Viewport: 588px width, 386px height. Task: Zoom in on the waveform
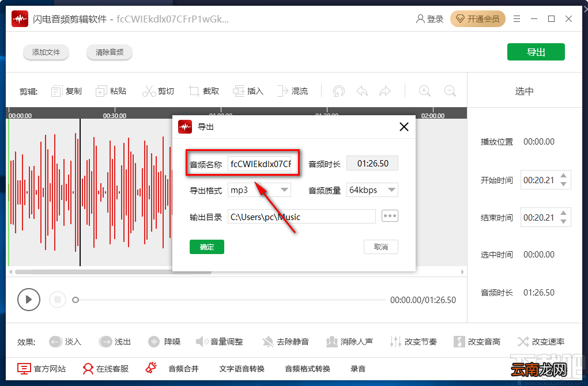424,91
